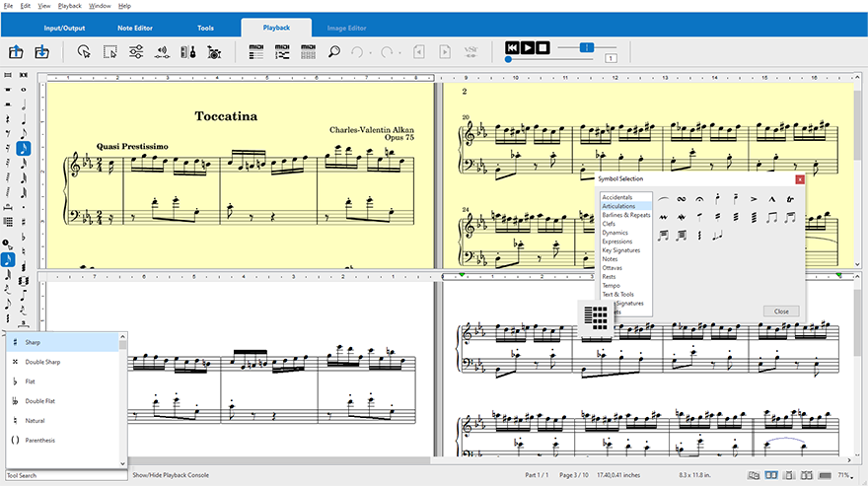Pick the marcato (^) symbol

[771, 199]
